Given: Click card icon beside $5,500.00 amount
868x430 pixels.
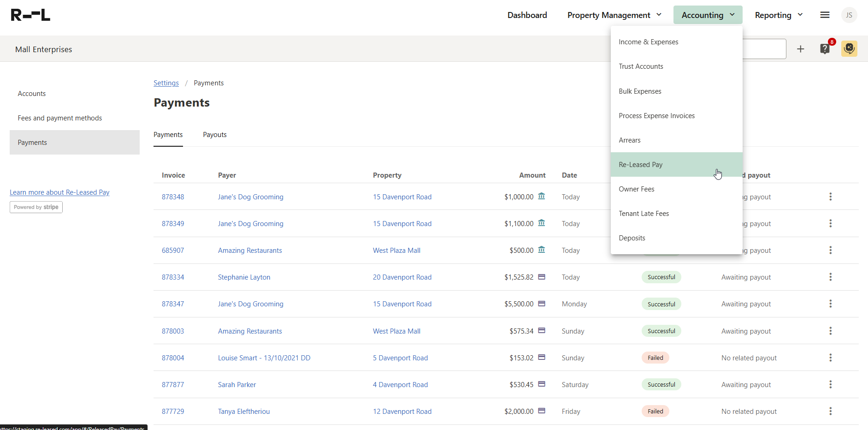Looking at the screenshot, I should point(542,304).
